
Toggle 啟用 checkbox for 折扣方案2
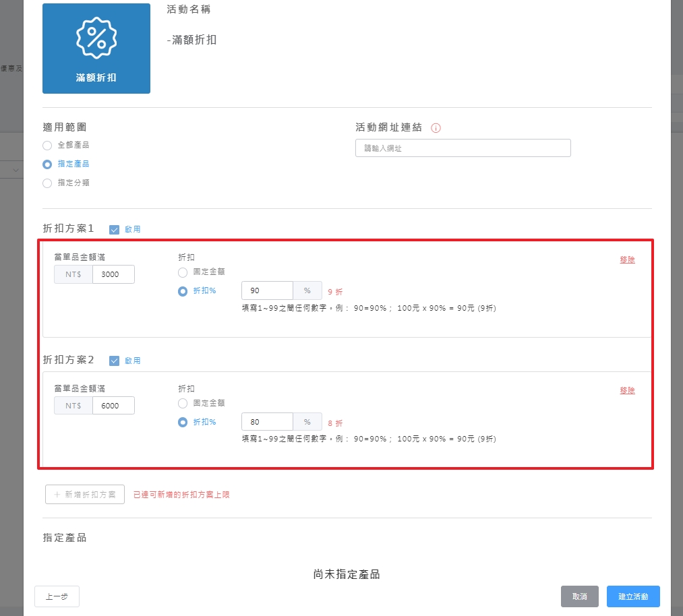[114, 361]
